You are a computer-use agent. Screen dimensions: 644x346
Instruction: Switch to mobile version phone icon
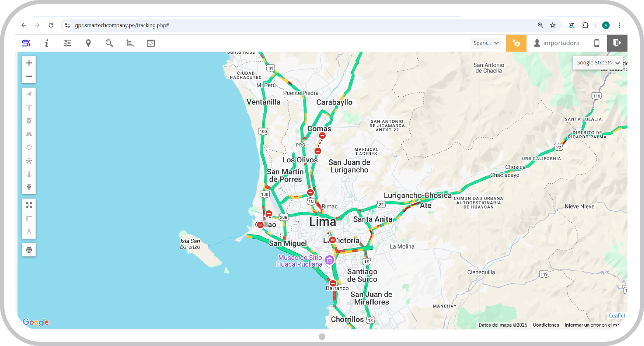[597, 43]
